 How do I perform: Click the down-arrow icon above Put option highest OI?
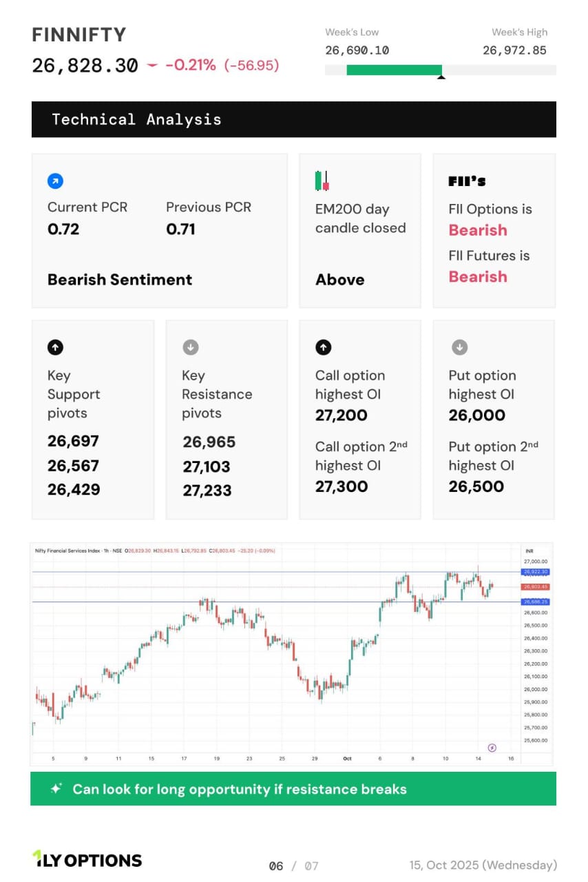click(459, 348)
